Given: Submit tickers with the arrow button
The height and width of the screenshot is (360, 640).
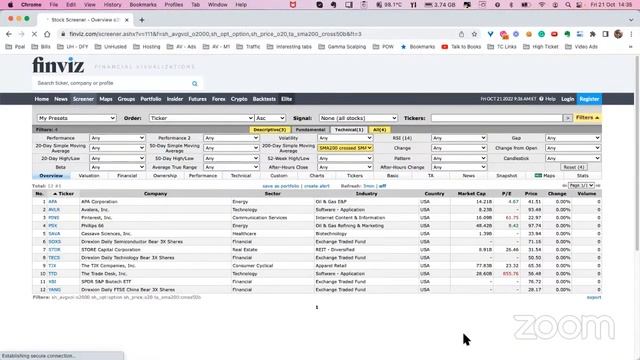Looking at the screenshot, I should click(x=567, y=118).
